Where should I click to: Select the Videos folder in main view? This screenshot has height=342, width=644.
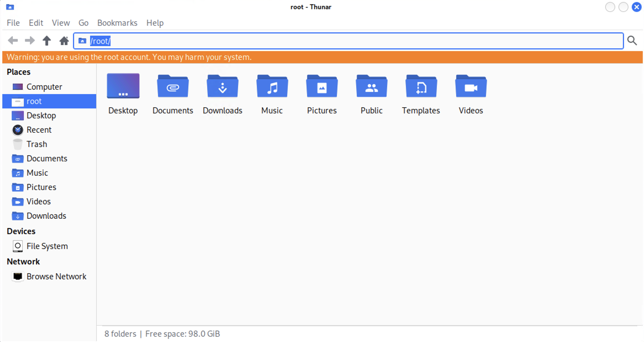click(x=471, y=87)
